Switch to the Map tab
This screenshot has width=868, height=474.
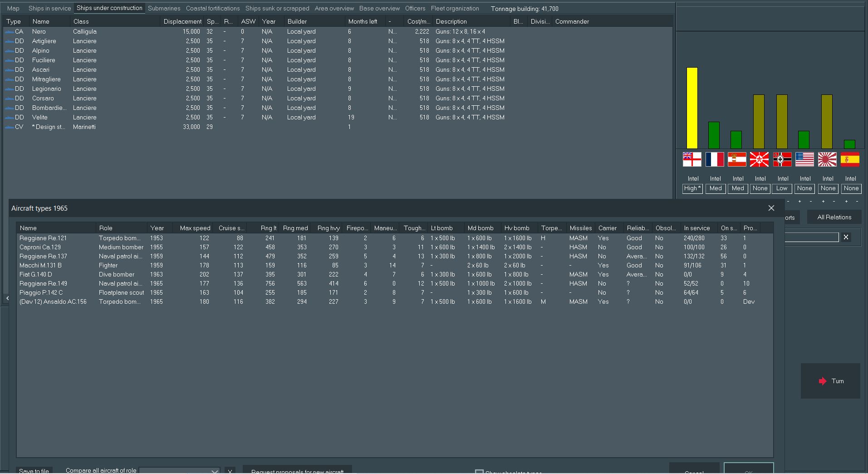[13, 8]
